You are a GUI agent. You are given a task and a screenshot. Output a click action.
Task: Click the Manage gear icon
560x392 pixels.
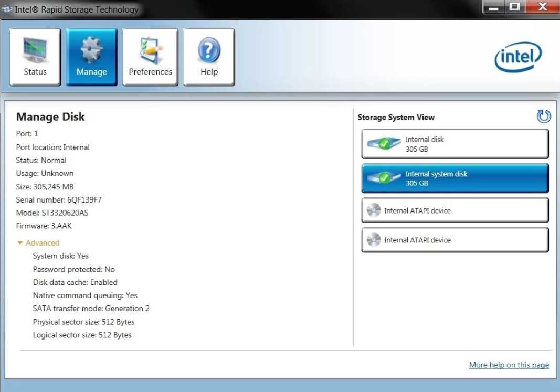[x=92, y=50]
